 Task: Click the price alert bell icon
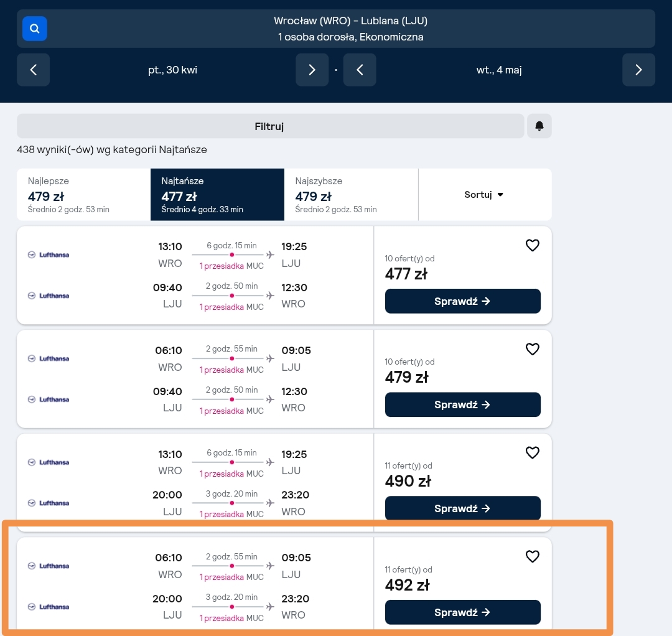[x=539, y=126]
